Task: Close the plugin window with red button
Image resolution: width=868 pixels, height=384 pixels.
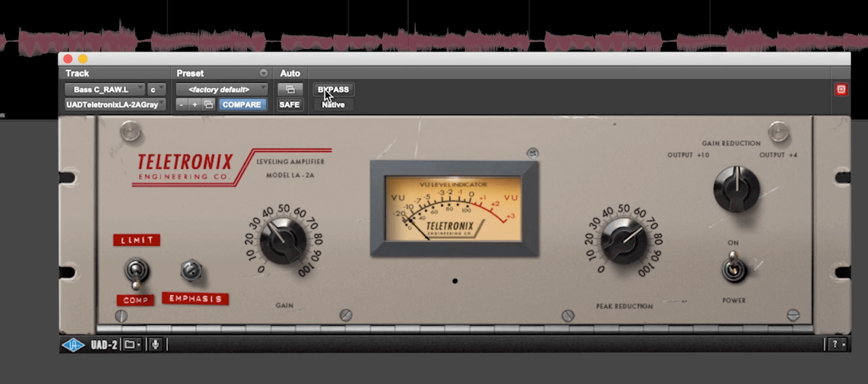Action: click(68, 59)
